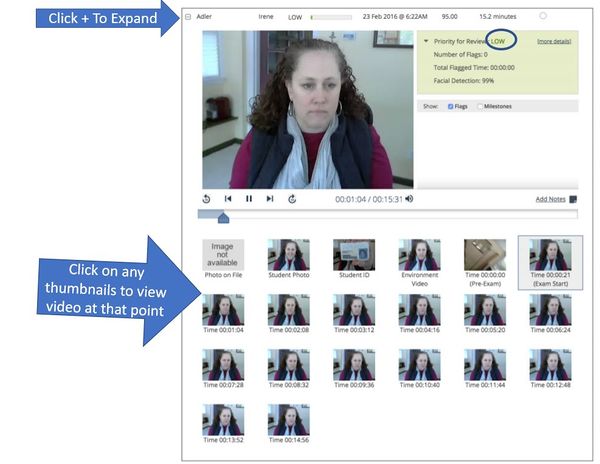The width and height of the screenshot is (600, 464).
Task: Collapse the Adler row with minus box
Action: point(187,17)
